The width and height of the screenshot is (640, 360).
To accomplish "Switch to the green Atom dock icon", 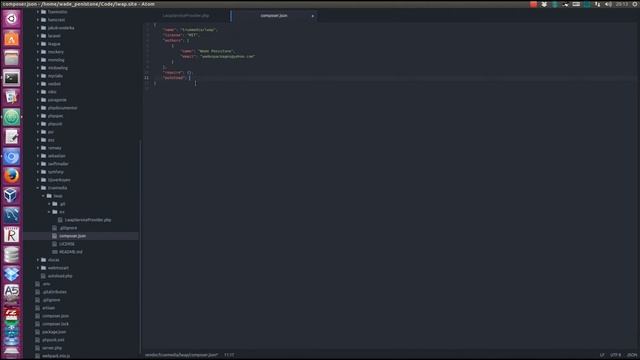I will pyautogui.click(x=11, y=117).
